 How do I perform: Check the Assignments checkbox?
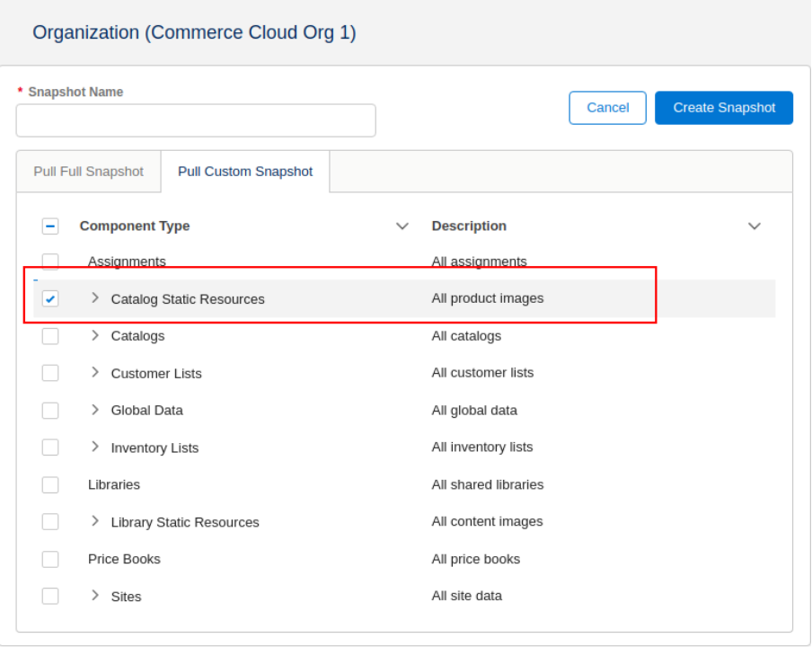click(x=50, y=261)
